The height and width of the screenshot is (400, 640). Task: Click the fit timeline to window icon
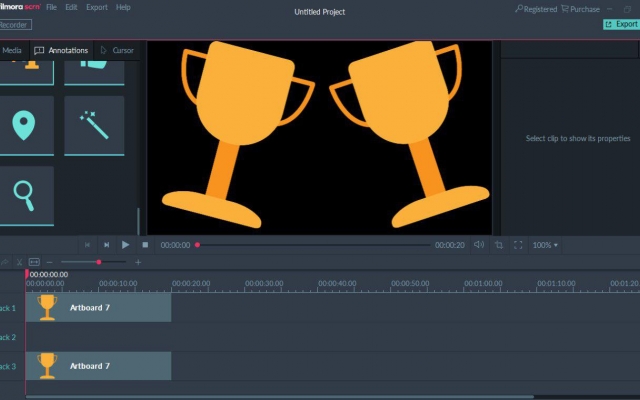[x=34, y=262]
